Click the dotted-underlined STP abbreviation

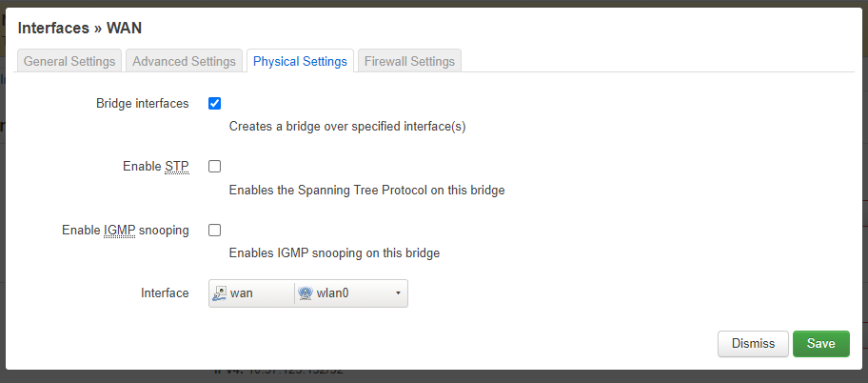pyautogui.click(x=177, y=167)
